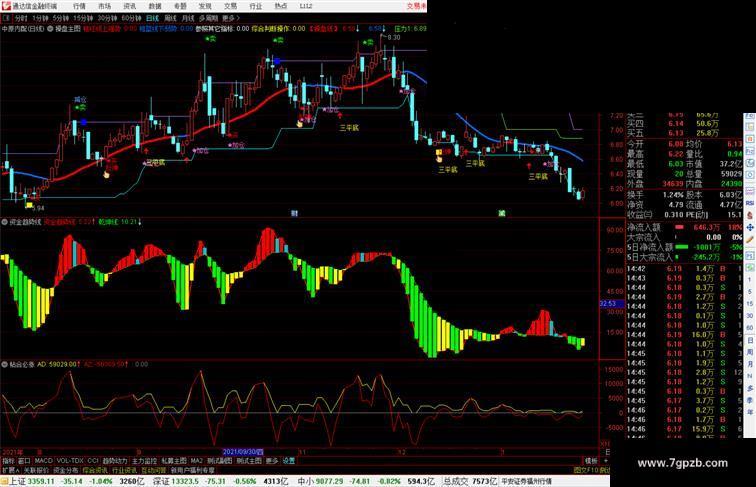Expand 更多 indicators in bottom bar

coord(272,461)
